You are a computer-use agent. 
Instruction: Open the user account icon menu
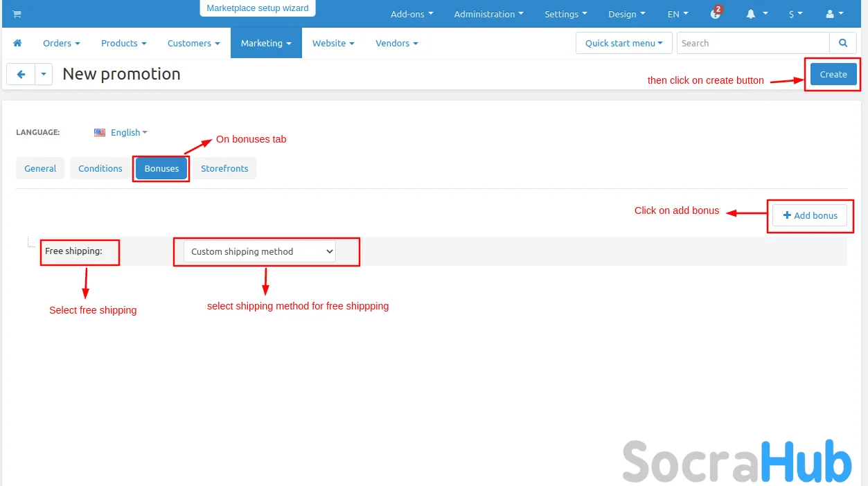(835, 14)
